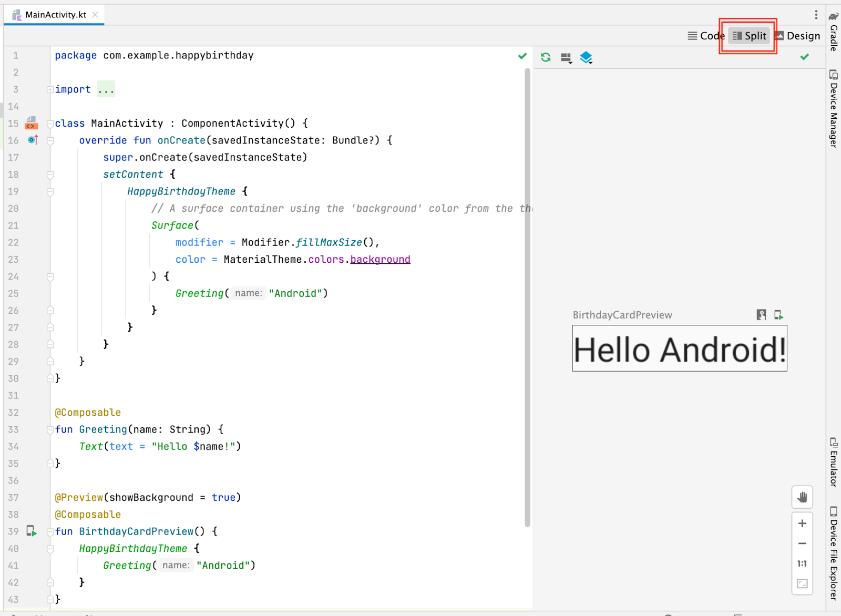This screenshot has width=841, height=616.
Task: Open the Gradle tool window
Action: click(x=833, y=31)
